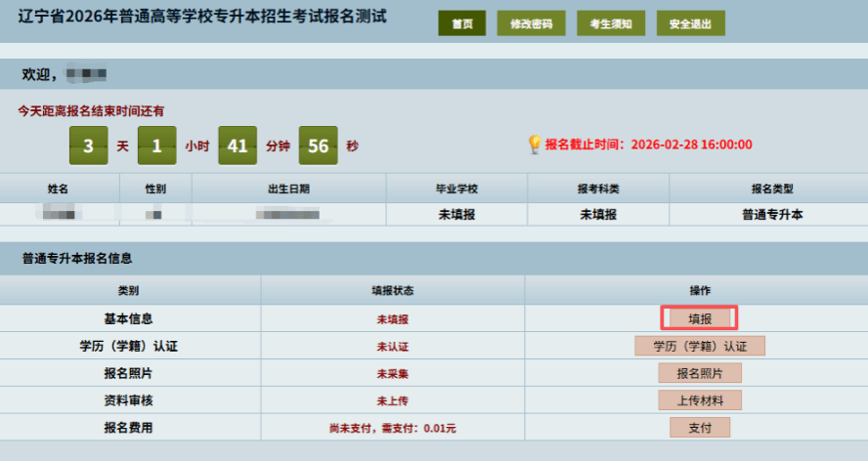Open the 报名照片 upload button
Viewport: 868px width, 461px height.
click(x=700, y=373)
